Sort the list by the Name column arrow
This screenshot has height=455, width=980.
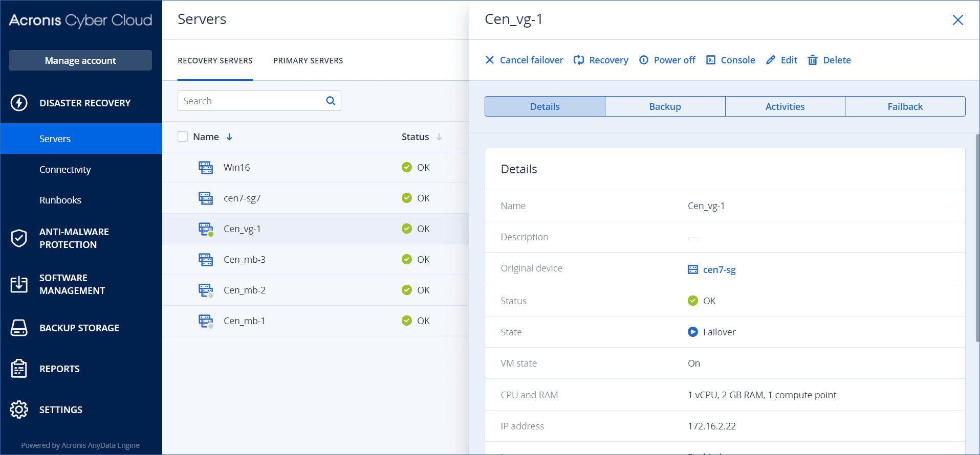point(229,137)
